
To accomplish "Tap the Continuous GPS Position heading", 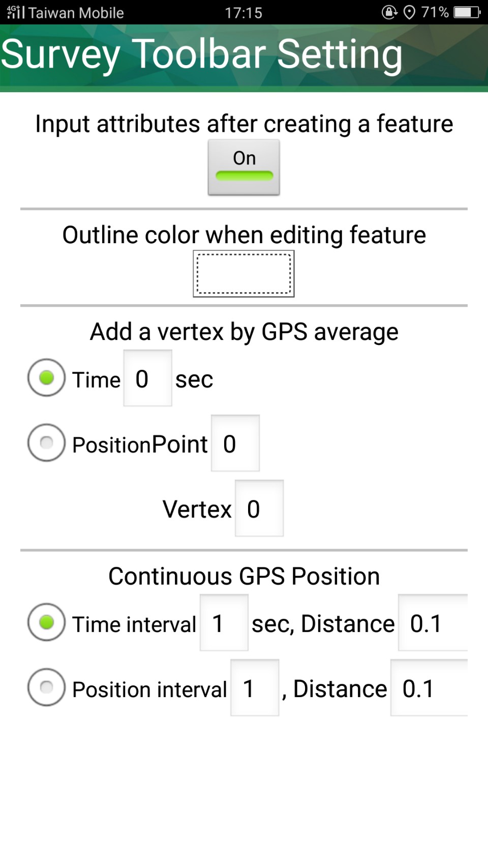I will (x=244, y=576).
